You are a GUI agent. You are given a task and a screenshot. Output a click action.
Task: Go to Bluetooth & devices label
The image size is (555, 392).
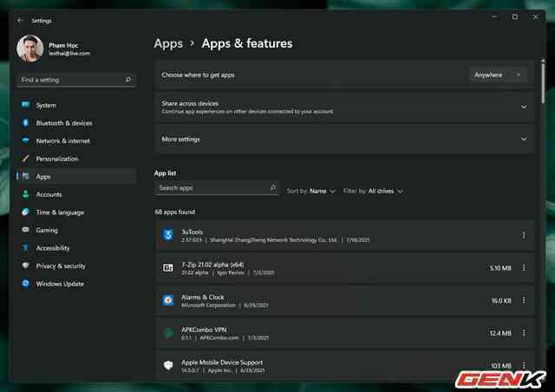click(64, 123)
